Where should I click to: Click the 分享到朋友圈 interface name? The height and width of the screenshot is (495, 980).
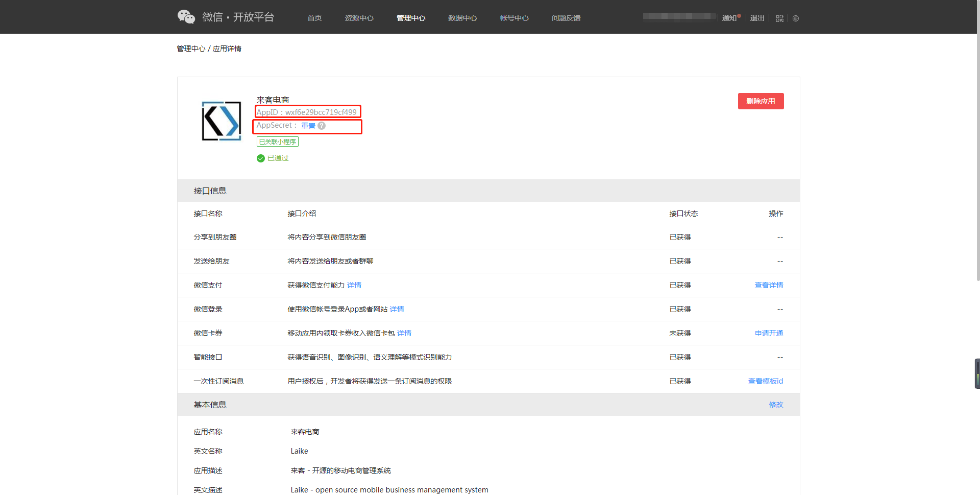click(215, 237)
